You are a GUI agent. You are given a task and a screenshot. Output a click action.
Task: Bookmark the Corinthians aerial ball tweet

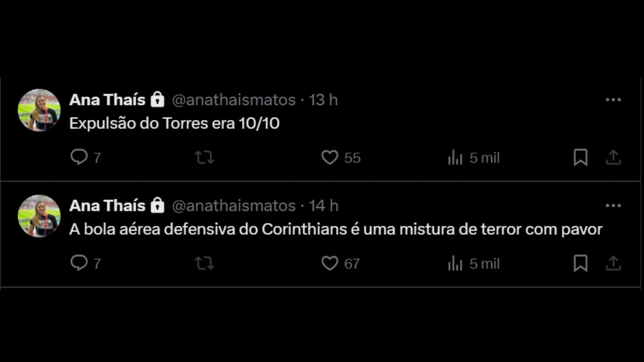click(581, 263)
